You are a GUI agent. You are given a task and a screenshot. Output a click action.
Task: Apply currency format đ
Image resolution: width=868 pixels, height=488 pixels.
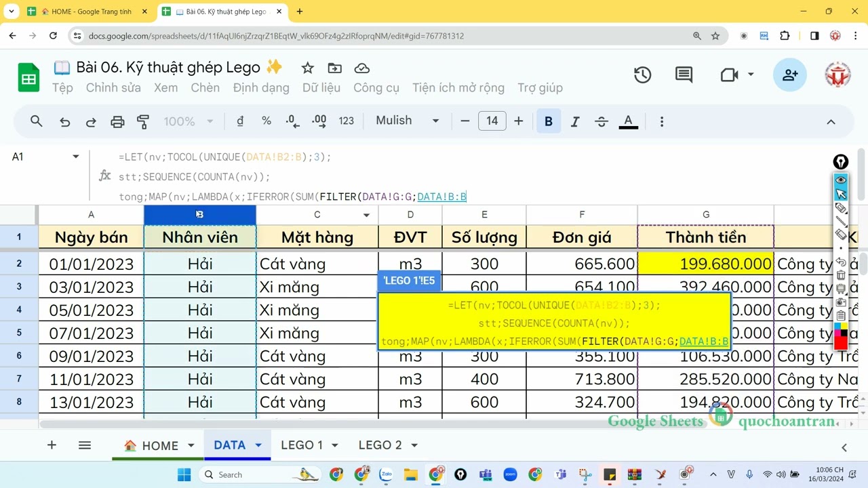point(240,121)
